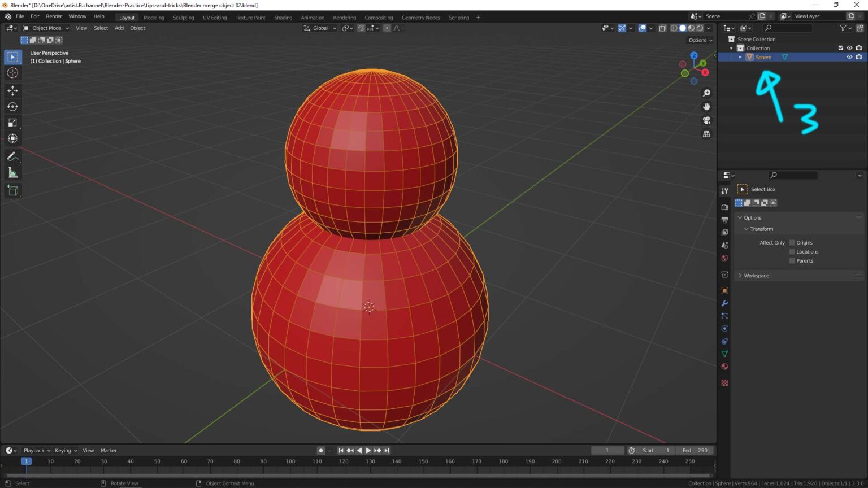The image size is (868, 488).
Task: Open the Render menu
Action: 54,16
